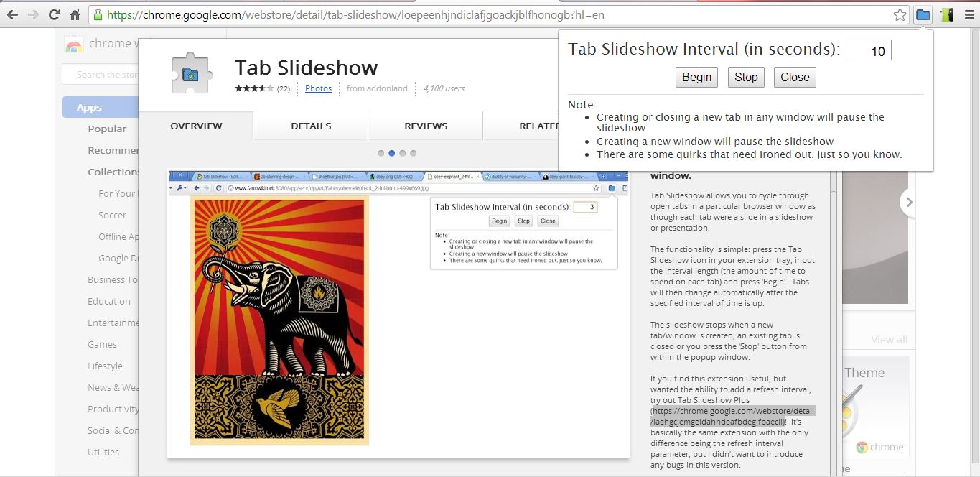Reload the current page
Viewport: 980px width, 477px height.
pos(54,14)
